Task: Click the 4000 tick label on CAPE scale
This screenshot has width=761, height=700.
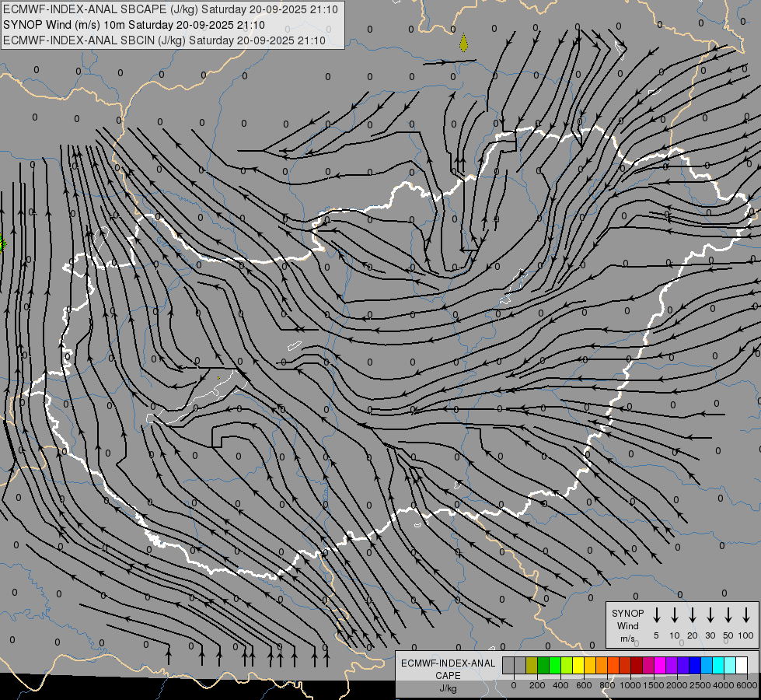Action: pyautogui.click(x=724, y=685)
